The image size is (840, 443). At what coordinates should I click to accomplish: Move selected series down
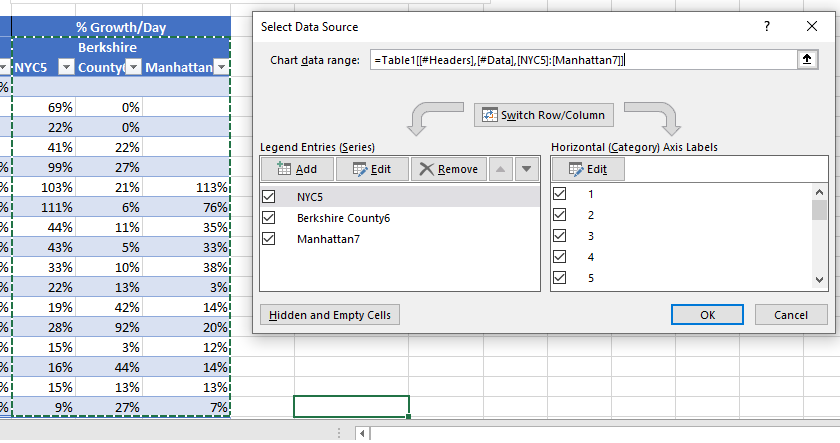point(527,169)
